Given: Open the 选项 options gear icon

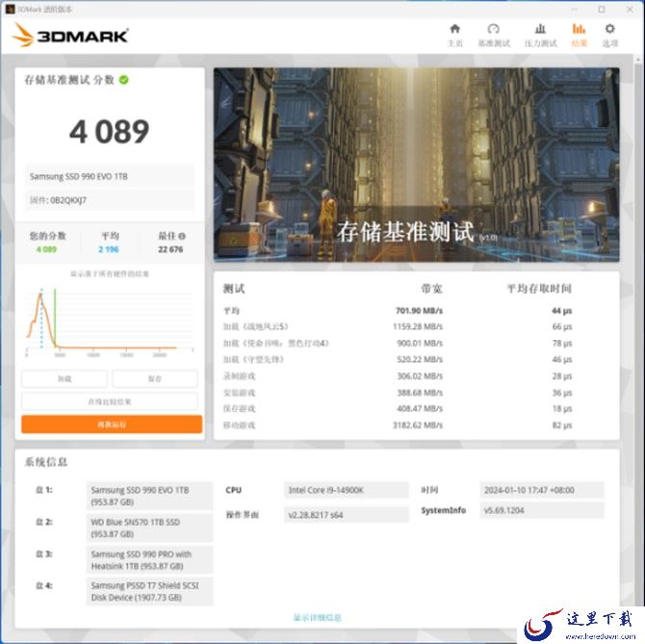Looking at the screenshot, I should [x=610, y=35].
